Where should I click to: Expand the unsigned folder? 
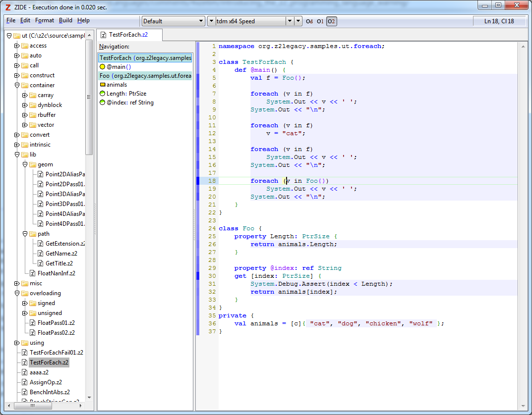(25, 313)
